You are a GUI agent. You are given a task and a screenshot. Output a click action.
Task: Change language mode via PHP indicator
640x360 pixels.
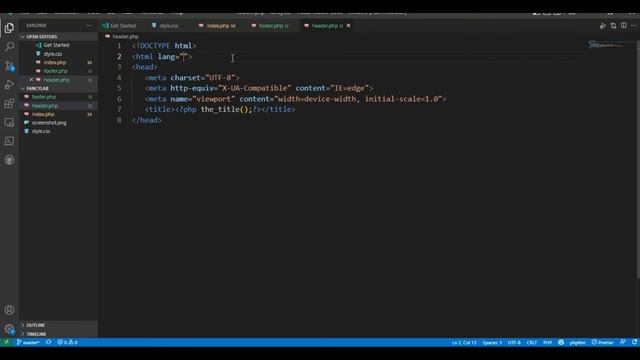547,342
